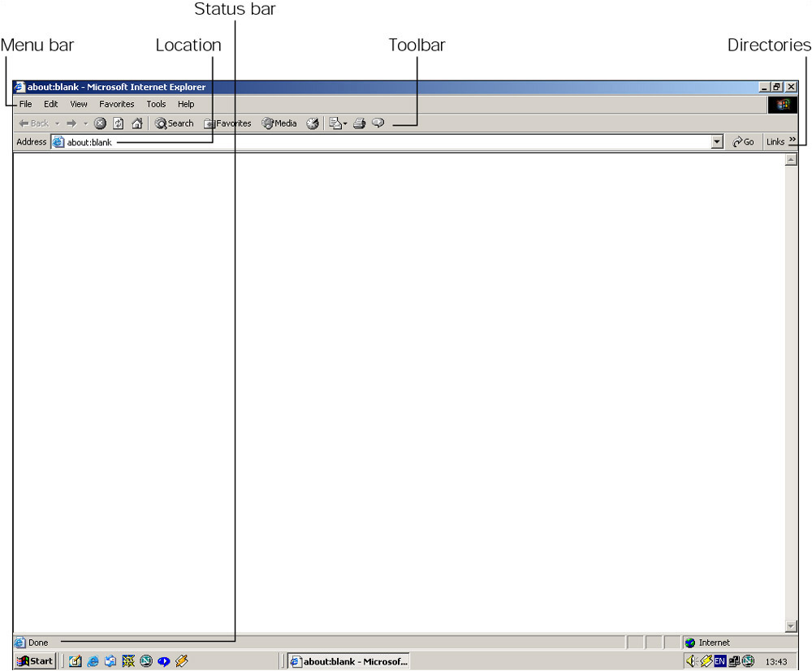This screenshot has height=671, width=812.
Task: Click the Search toolbar button
Action: 175,123
